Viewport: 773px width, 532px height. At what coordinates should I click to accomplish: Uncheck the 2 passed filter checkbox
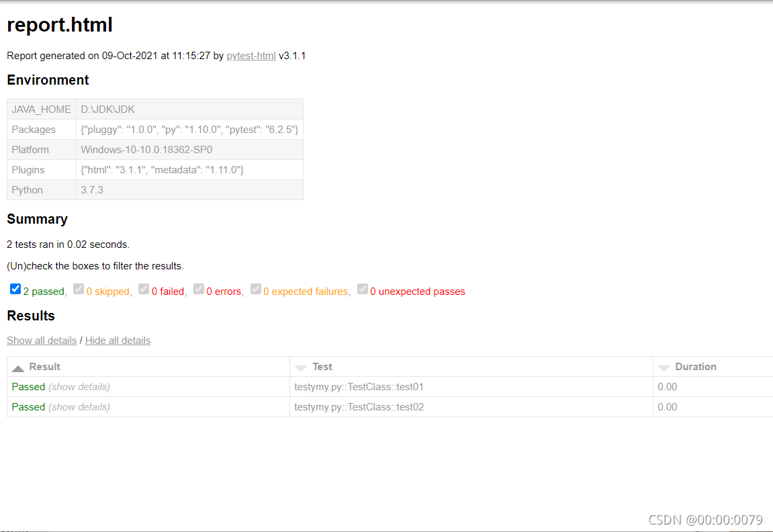[x=15, y=289]
